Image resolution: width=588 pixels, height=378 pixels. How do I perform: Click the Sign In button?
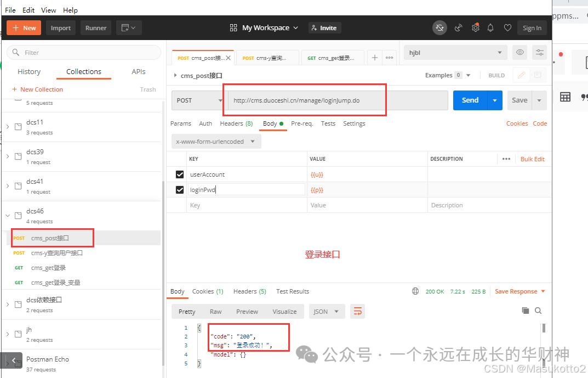tap(532, 28)
